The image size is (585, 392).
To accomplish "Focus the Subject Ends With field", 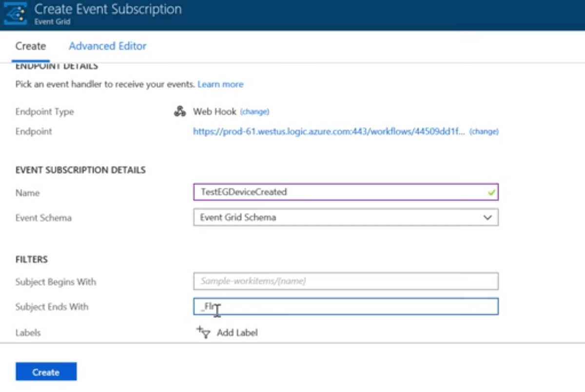I will click(x=346, y=307).
